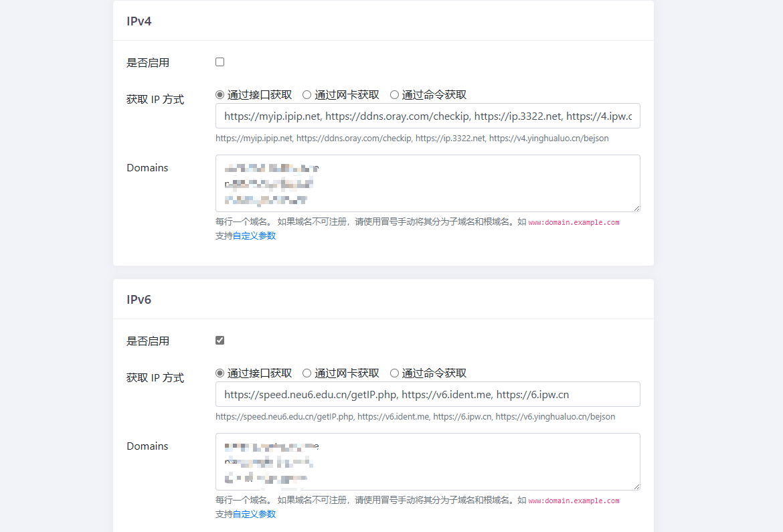Click the IPv6 获取 IP 方式 label
783x532 pixels.
click(x=155, y=377)
